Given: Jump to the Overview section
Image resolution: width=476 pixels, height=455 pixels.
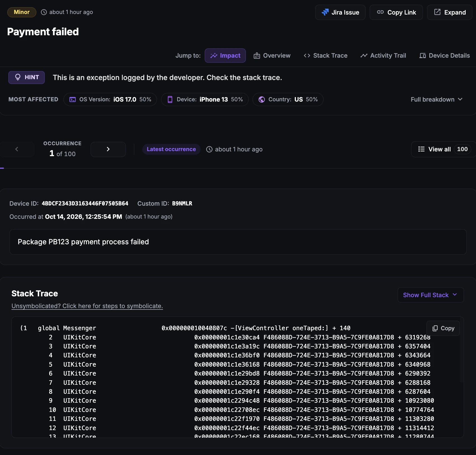Looking at the screenshot, I should click(x=272, y=55).
